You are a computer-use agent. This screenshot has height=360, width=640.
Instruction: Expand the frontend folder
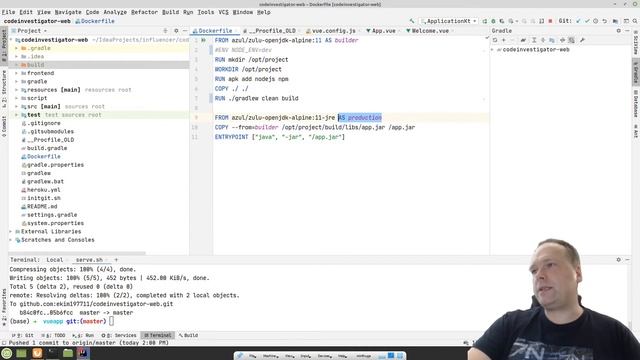(x=17, y=73)
